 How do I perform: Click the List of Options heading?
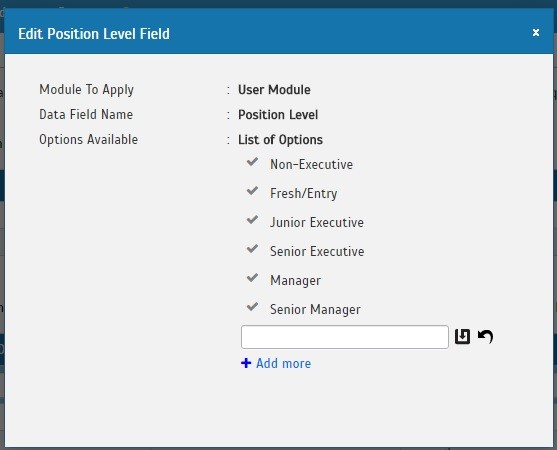pyautogui.click(x=280, y=140)
